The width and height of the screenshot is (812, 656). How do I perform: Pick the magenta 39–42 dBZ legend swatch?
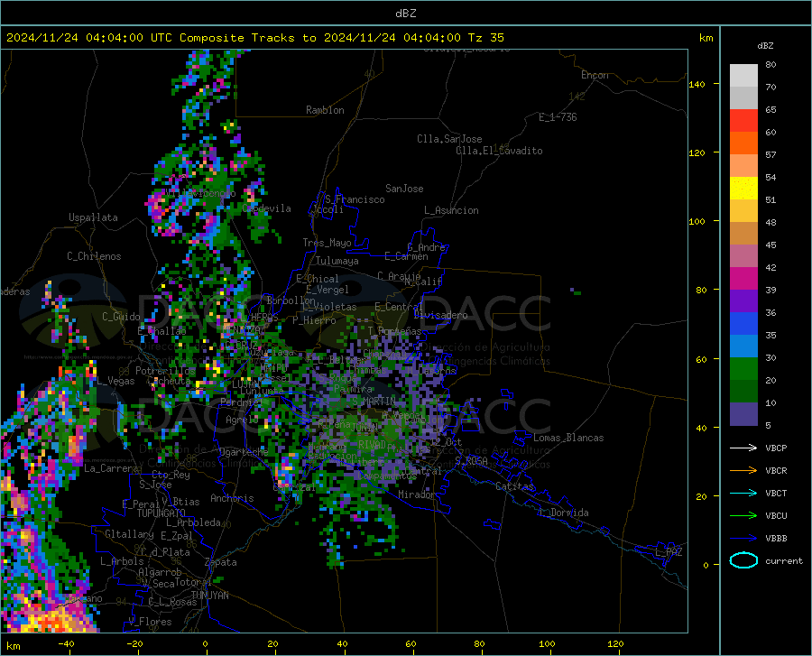743,279
